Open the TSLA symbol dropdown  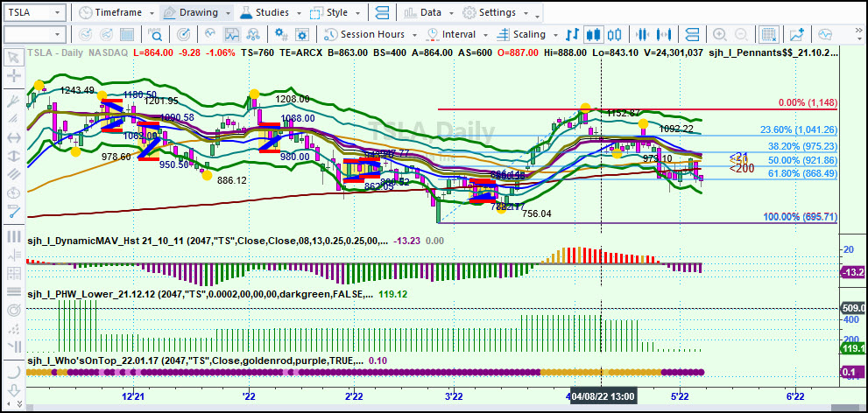(x=58, y=12)
